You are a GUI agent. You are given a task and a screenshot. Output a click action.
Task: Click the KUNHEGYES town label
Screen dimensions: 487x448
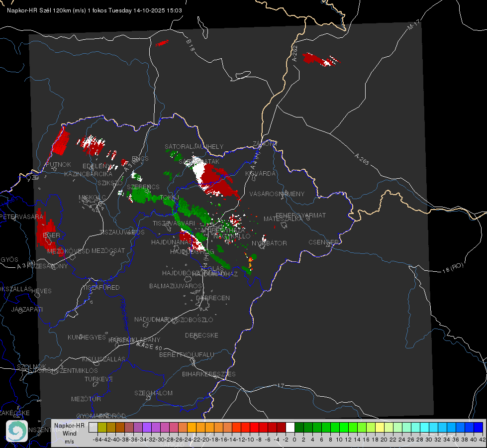[x=87, y=337]
